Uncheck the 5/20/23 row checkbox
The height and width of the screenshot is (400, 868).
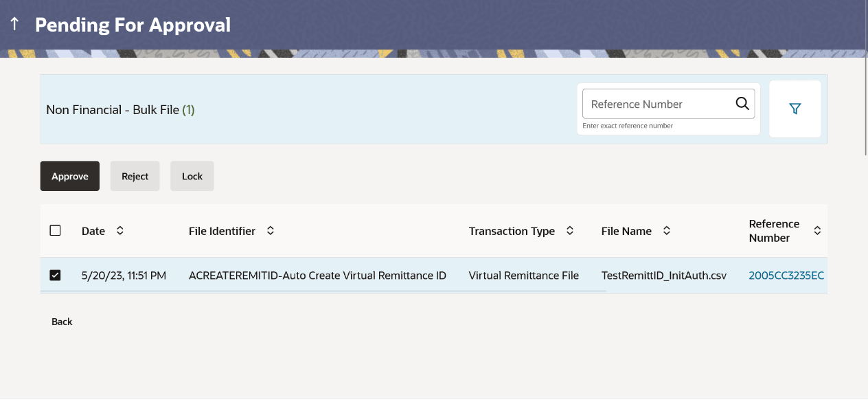[x=56, y=276]
